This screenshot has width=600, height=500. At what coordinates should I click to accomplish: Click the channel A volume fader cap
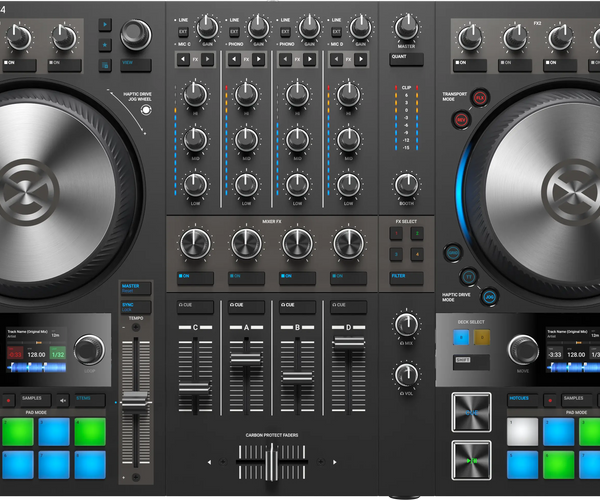246,360
